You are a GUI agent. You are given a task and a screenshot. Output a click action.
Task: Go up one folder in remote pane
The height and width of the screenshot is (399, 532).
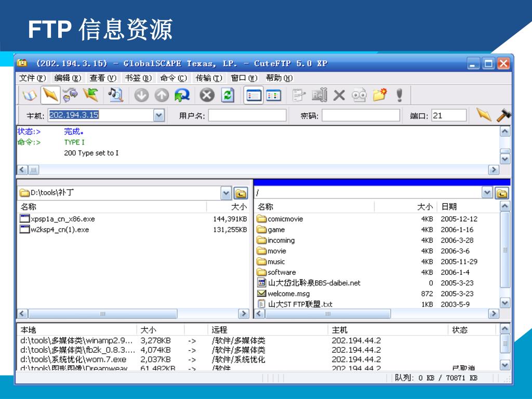502,193
